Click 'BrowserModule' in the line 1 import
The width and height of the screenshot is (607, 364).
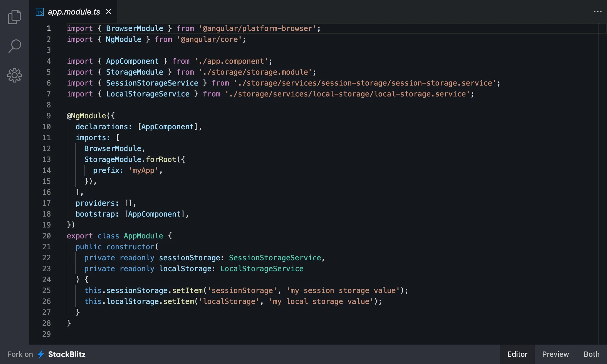(134, 29)
